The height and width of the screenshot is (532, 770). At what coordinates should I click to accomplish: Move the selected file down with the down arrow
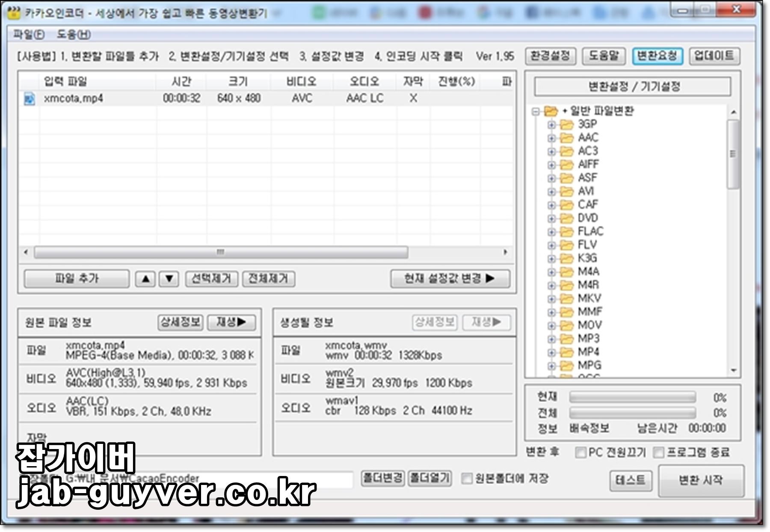[169, 279]
